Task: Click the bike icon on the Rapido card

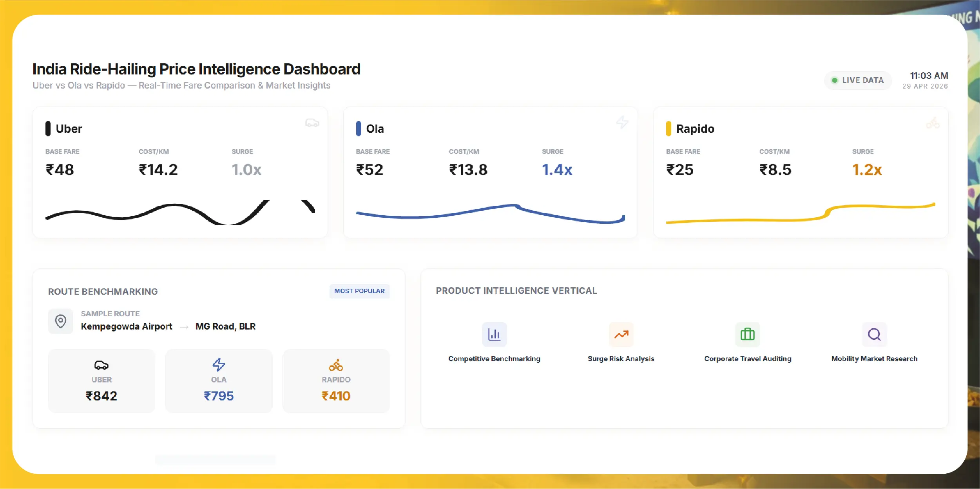Action: [933, 123]
